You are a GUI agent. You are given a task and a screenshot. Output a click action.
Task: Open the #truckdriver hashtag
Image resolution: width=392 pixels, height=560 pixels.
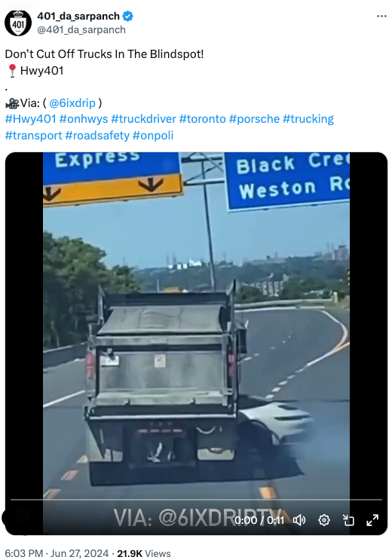point(144,119)
